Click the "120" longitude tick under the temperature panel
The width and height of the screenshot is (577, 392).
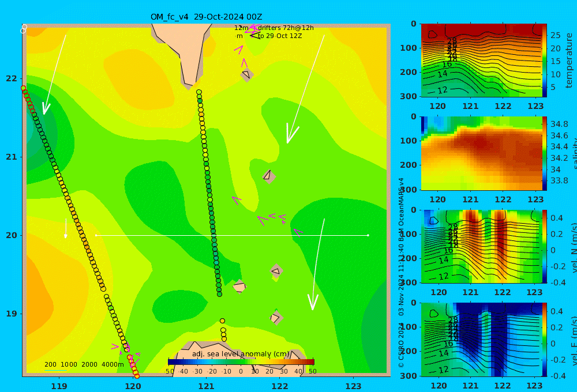(438, 106)
